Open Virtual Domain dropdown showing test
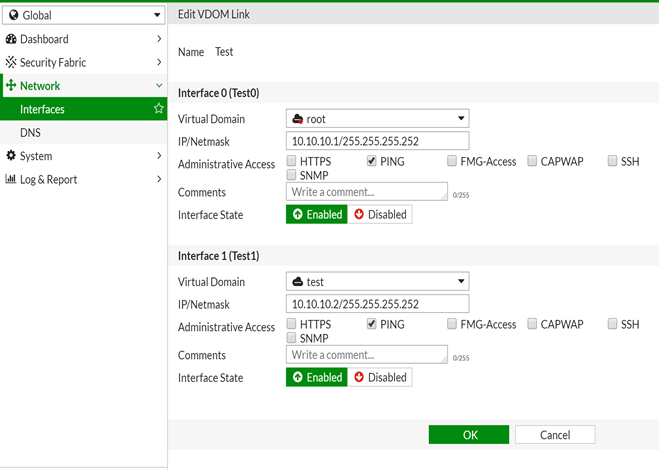The image size is (659, 470). [377, 282]
